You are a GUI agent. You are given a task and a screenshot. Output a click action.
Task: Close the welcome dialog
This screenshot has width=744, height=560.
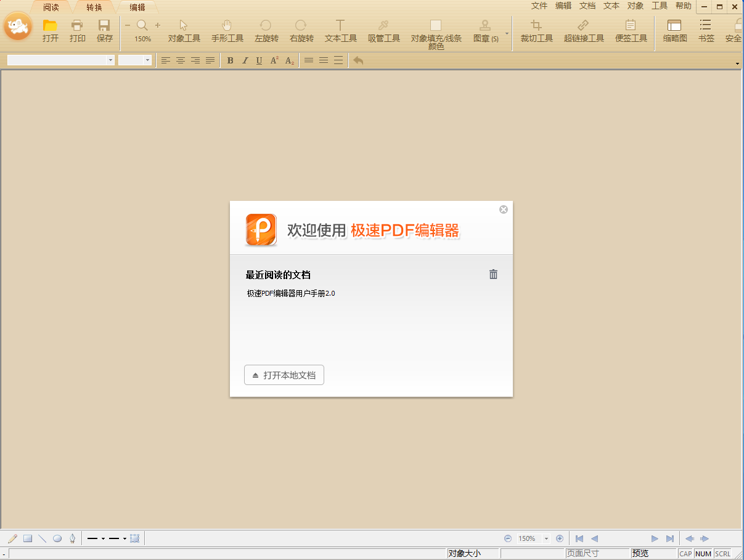point(504,209)
